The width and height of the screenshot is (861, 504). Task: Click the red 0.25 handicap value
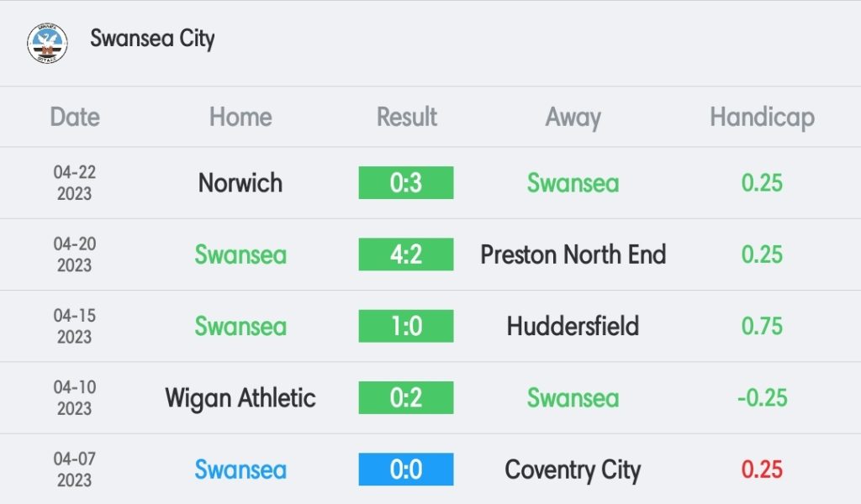pyautogui.click(x=762, y=470)
